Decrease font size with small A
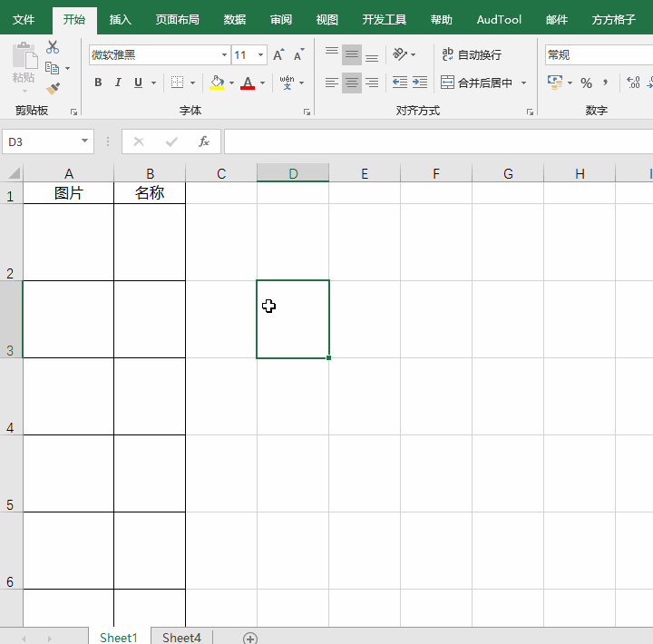The width and height of the screenshot is (653, 644). coord(298,54)
